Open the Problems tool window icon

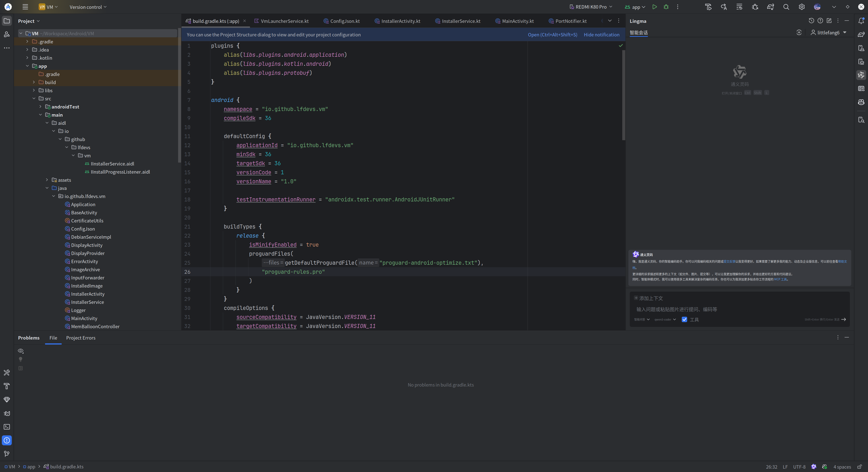coord(7,440)
